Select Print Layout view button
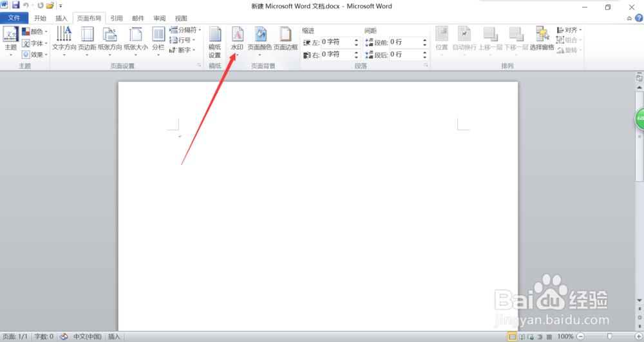Viewport: 644px width, 342px height. (x=512, y=337)
